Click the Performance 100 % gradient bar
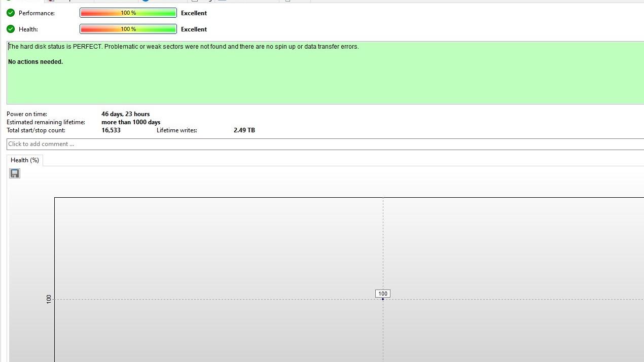The image size is (644, 362). click(x=128, y=13)
